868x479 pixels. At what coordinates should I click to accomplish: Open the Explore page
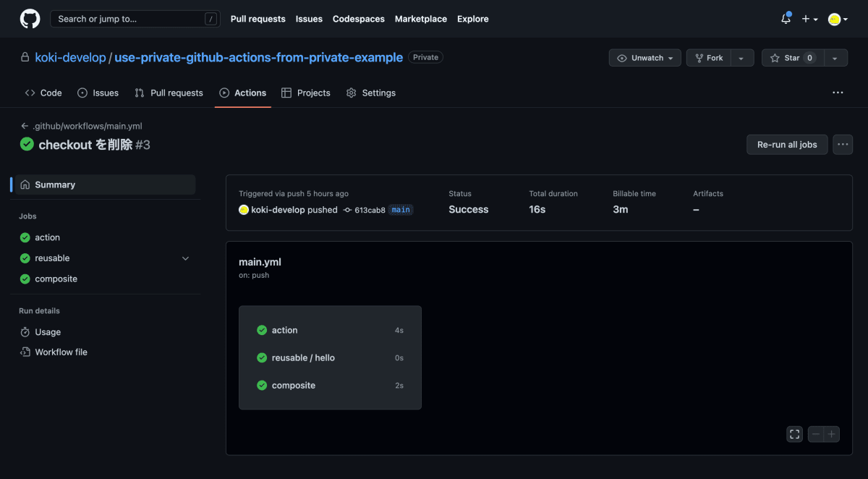tap(473, 19)
